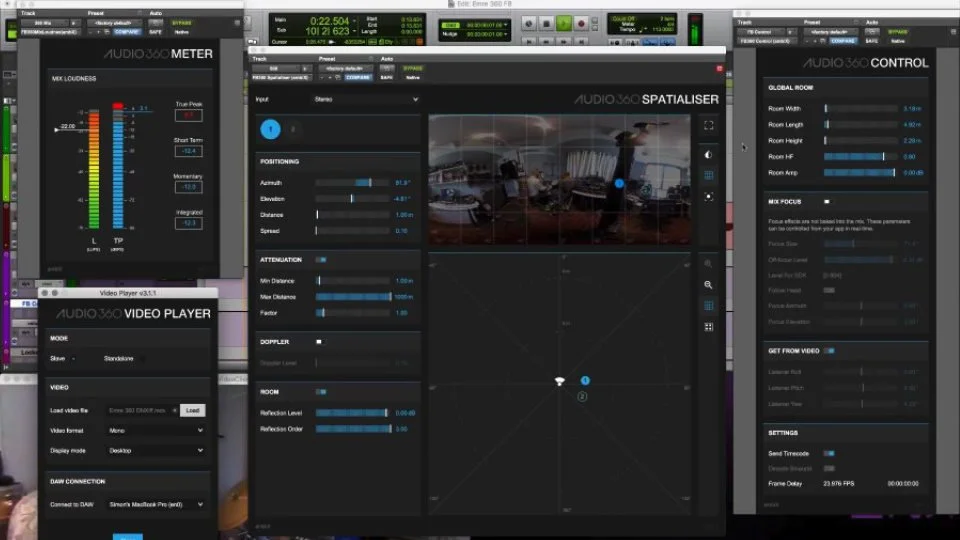The height and width of the screenshot is (540, 960).
Task: Click source marker 2 in the top-down view
Action: [x=582, y=397]
